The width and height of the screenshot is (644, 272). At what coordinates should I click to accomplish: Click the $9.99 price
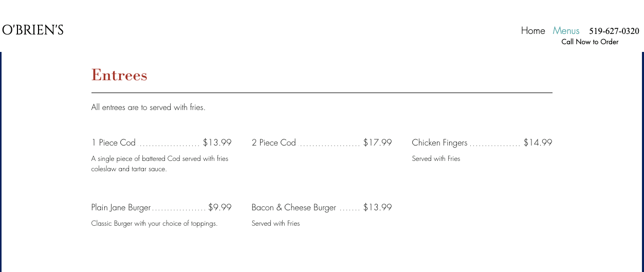219,208
